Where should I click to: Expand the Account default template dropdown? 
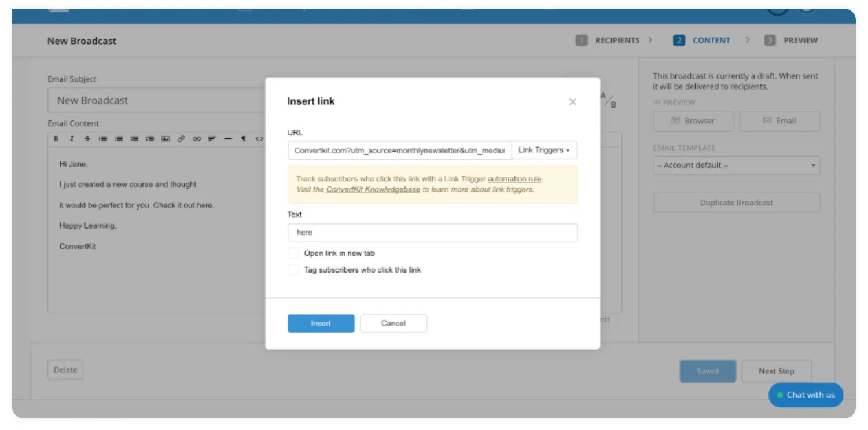coord(736,166)
